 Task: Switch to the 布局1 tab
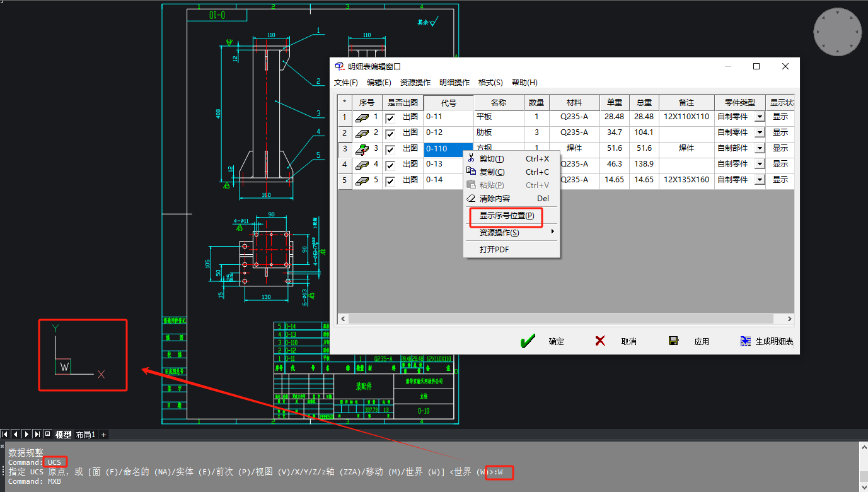coord(86,435)
